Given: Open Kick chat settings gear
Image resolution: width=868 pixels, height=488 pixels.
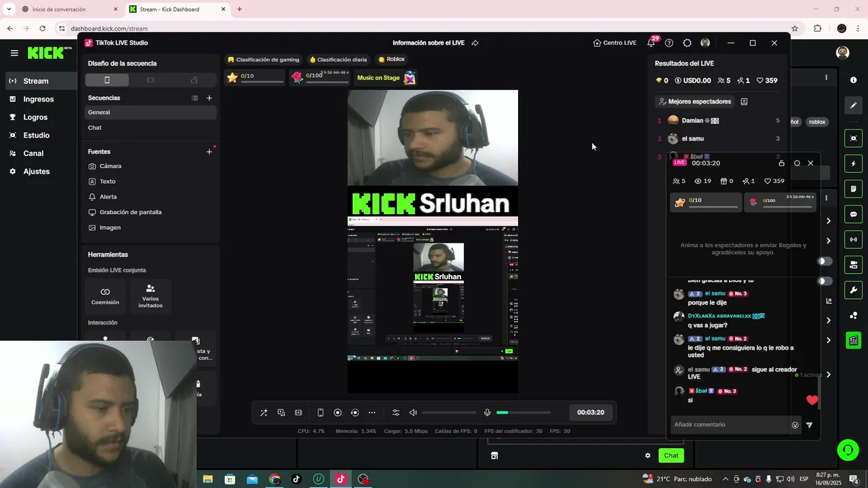Looking at the screenshot, I should [x=648, y=455].
